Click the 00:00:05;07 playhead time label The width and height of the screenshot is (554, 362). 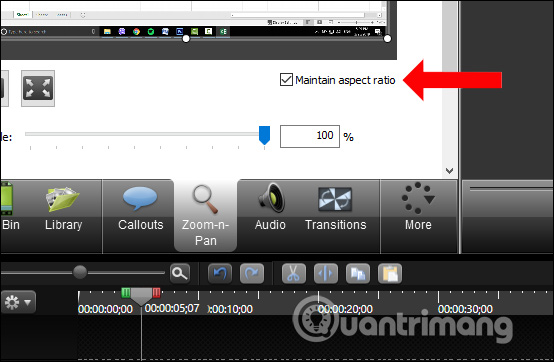[172, 308]
